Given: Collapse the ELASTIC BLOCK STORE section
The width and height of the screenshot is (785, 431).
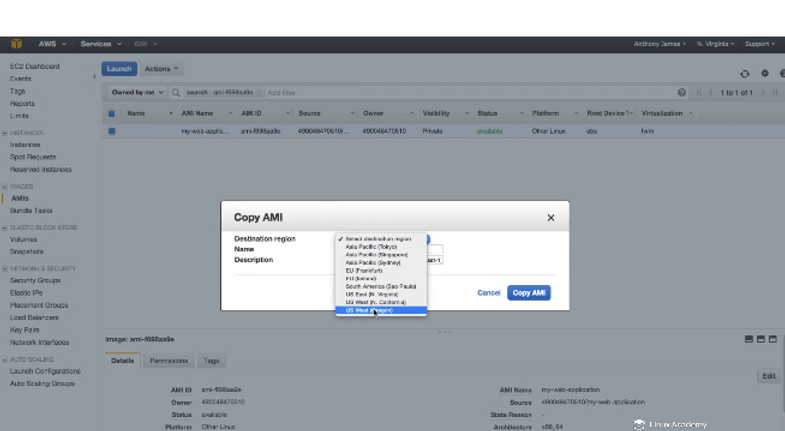Looking at the screenshot, I should click(5, 227).
